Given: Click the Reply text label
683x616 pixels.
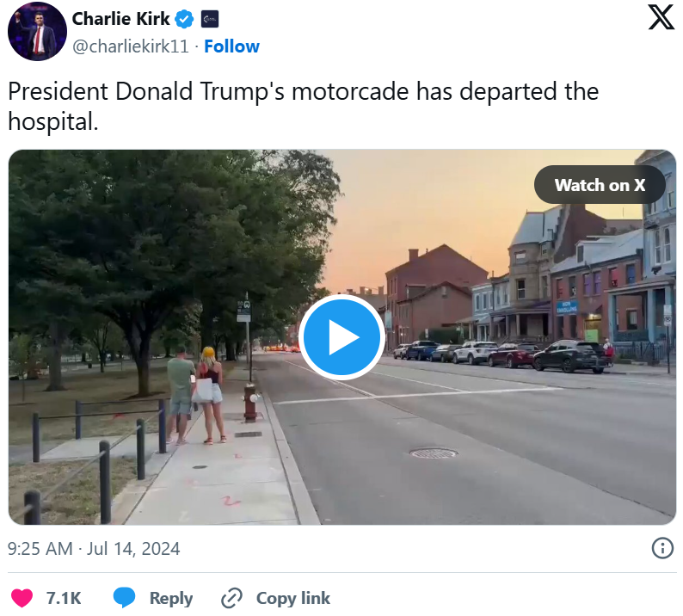Looking at the screenshot, I should (x=171, y=598).
